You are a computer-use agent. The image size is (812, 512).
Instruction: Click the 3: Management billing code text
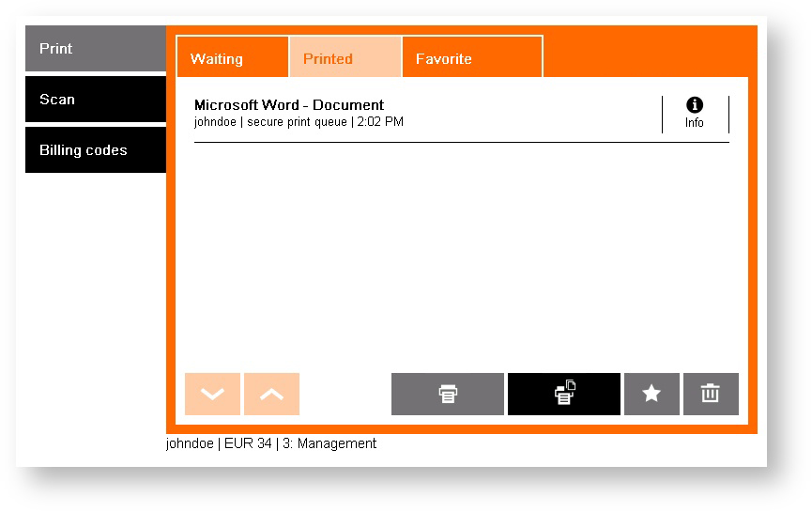329,443
